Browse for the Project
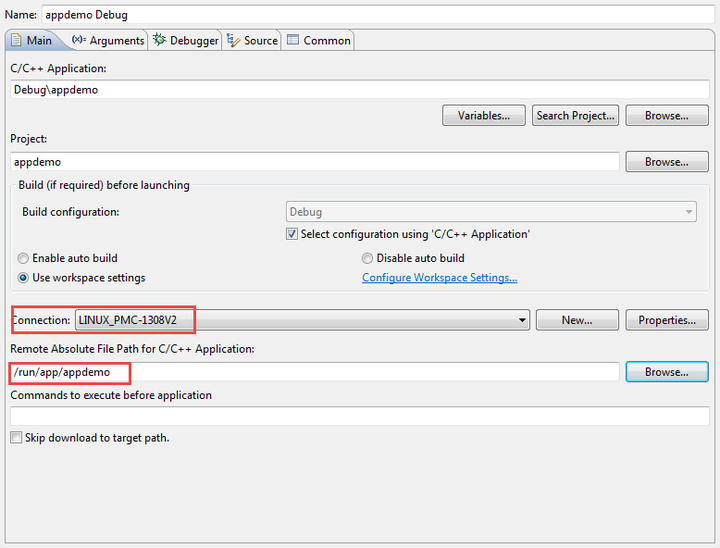 667,162
